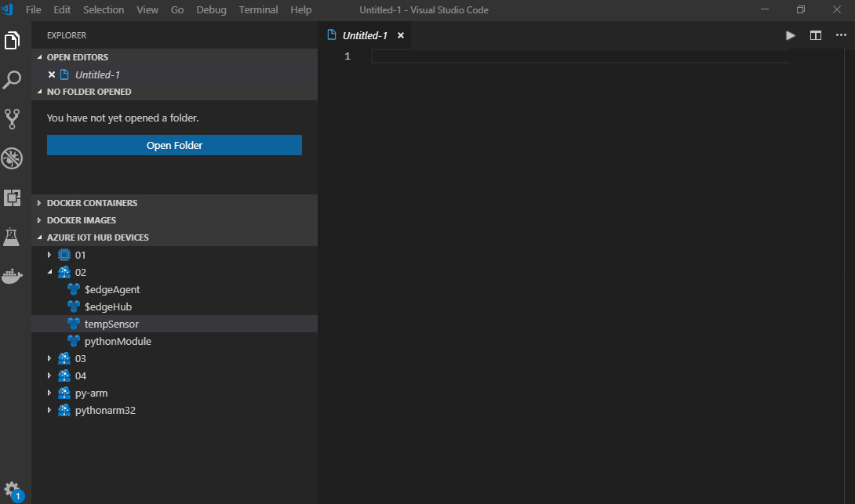Open the Docker whale view icon
The height and width of the screenshot is (504, 855).
coord(12,276)
